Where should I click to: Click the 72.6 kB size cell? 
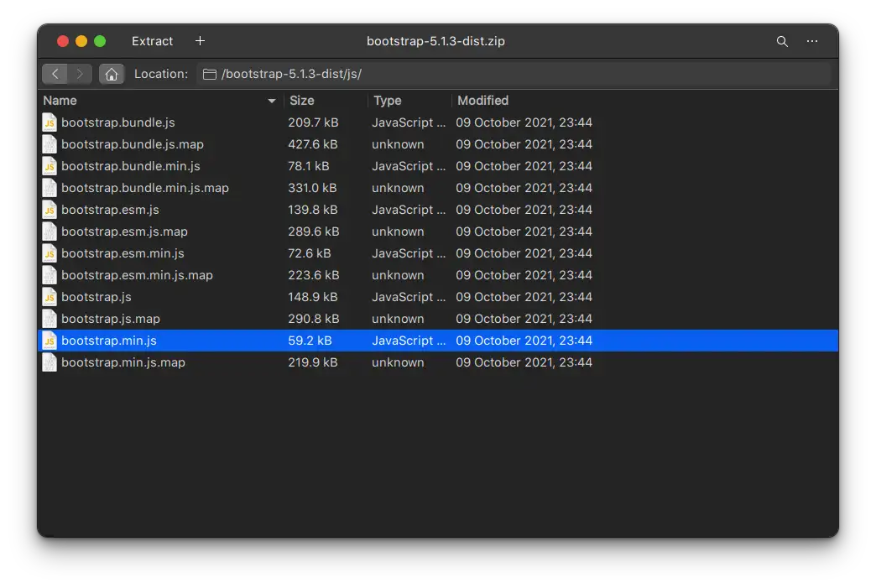[x=310, y=253]
